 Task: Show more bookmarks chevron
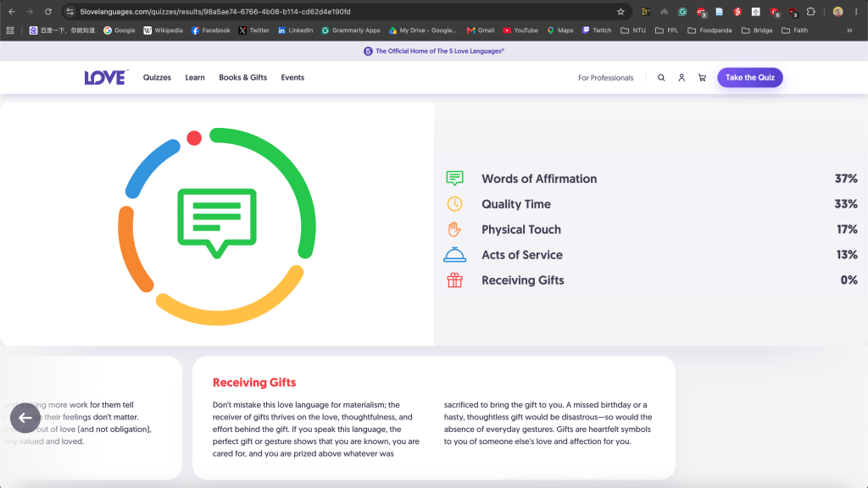pos(849,30)
